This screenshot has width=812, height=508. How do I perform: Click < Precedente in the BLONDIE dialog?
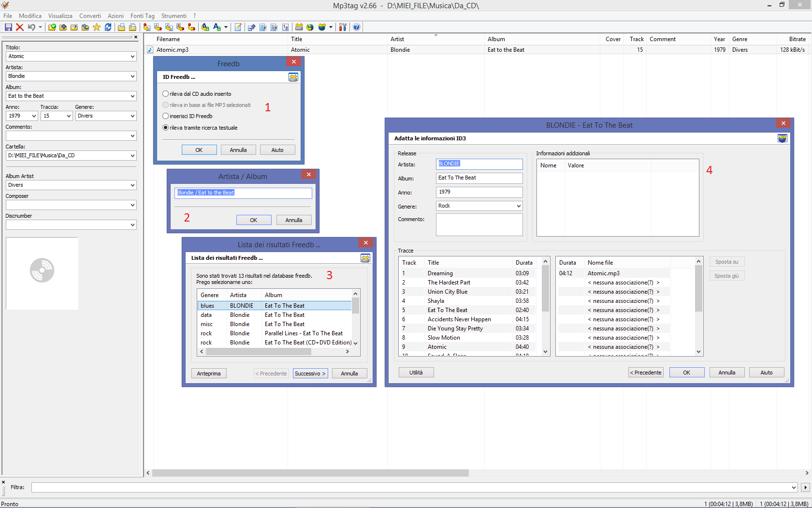(646, 373)
